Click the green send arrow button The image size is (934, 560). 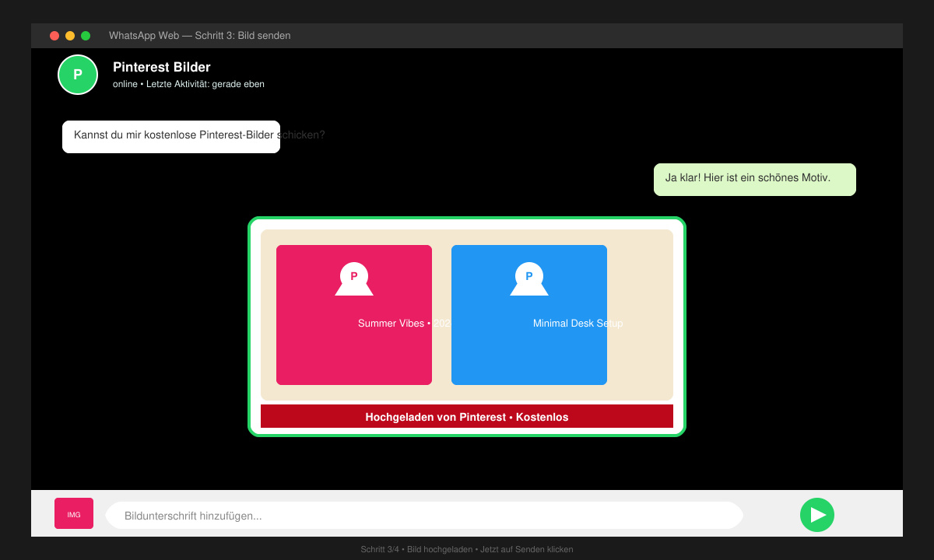(x=817, y=515)
